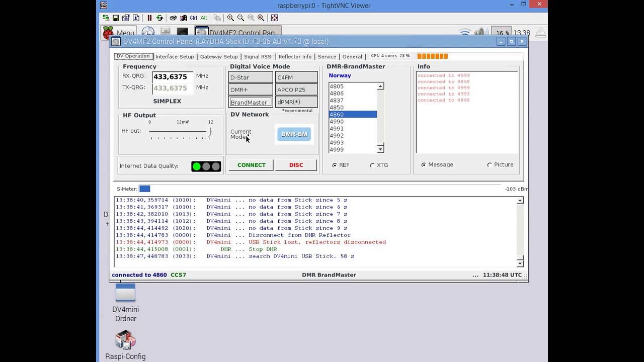The height and width of the screenshot is (362, 644).
Task: Click the reflector list scroll-down arrow
Action: (x=380, y=149)
